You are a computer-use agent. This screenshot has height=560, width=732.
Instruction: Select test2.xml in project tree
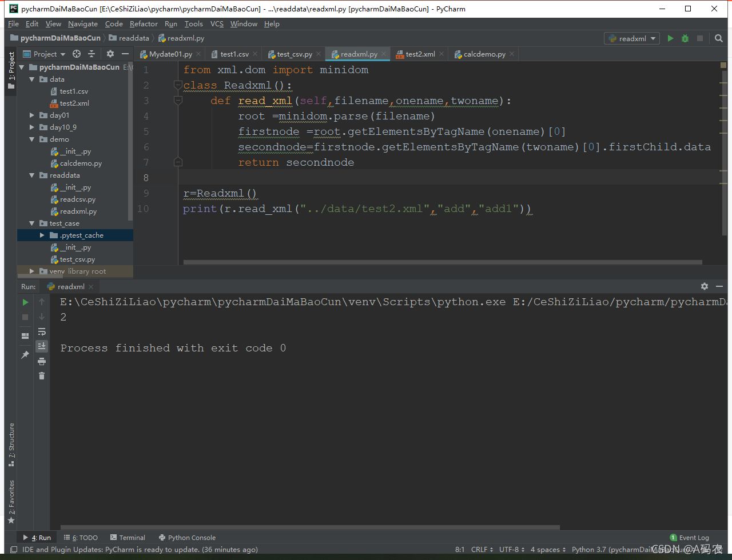(74, 103)
